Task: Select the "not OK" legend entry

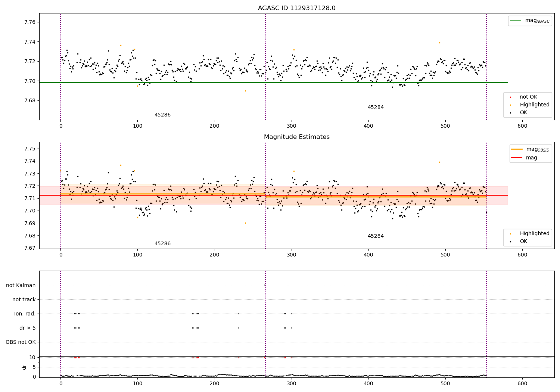Action: 528,97
